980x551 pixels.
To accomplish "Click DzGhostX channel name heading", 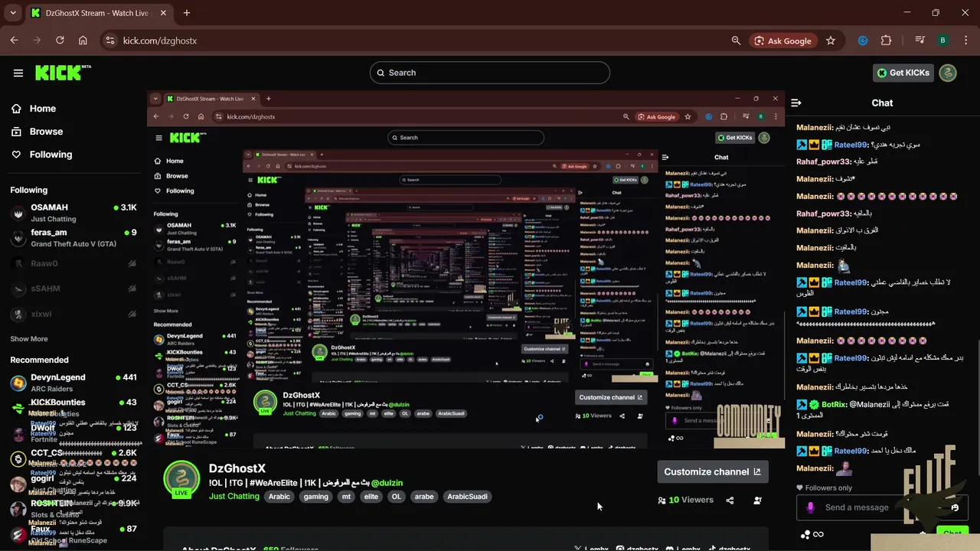I will pyautogui.click(x=237, y=468).
